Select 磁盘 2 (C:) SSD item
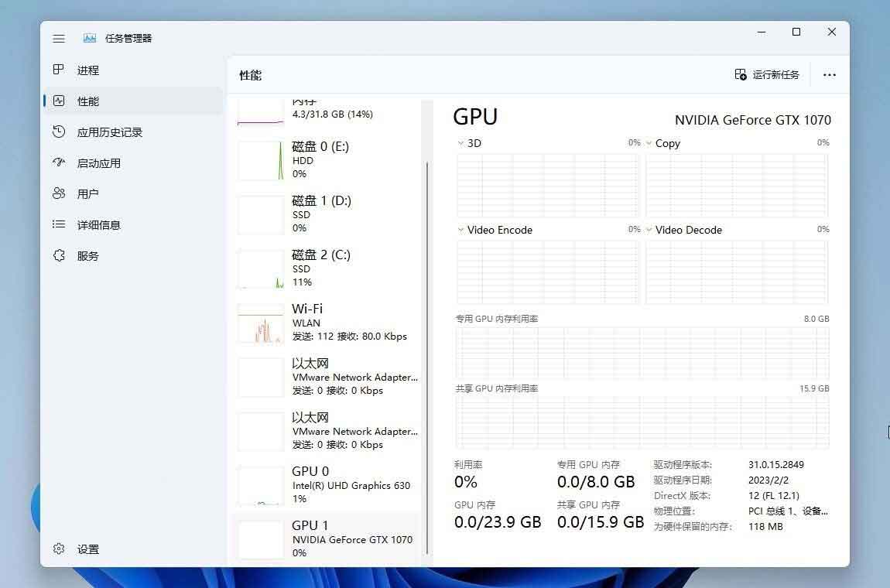The height and width of the screenshot is (588, 890). (x=327, y=268)
